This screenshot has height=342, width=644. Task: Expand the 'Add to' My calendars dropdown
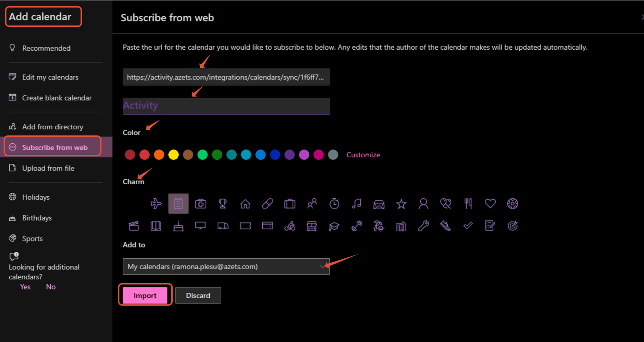226,267
